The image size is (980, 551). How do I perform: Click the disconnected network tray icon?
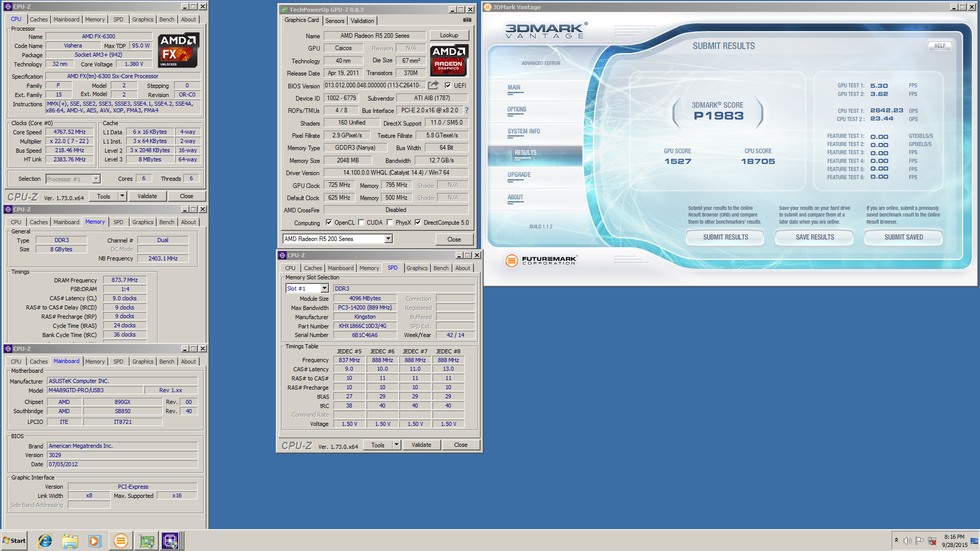point(932,541)
